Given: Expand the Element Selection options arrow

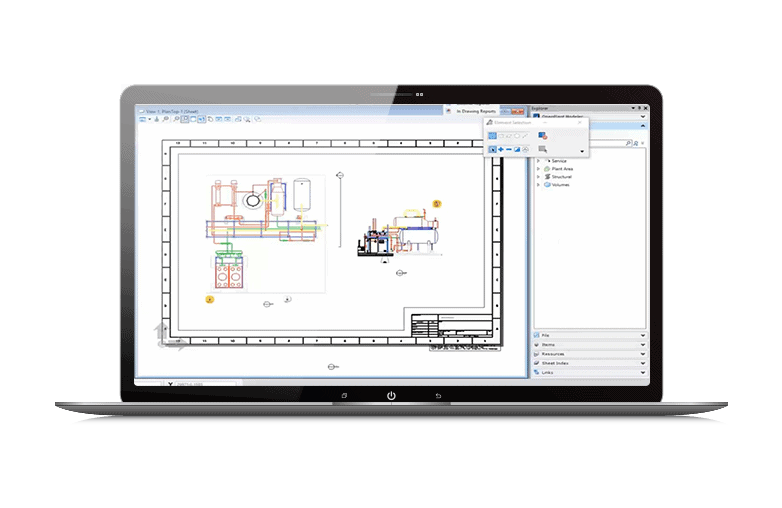Looking at the screenshot, I should (581, 150).
